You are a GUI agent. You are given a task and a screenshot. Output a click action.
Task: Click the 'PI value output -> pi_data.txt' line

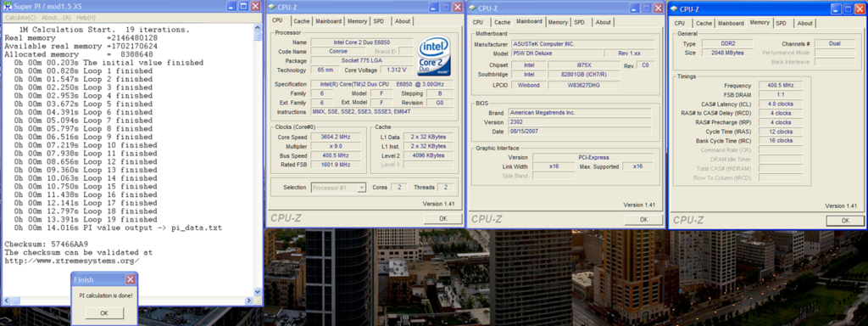coord(119,228)
